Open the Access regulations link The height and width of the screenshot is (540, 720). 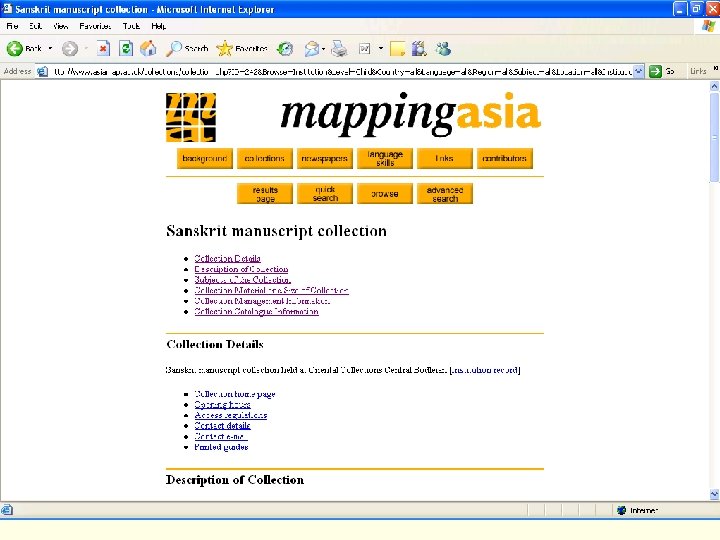pos(231,415)
